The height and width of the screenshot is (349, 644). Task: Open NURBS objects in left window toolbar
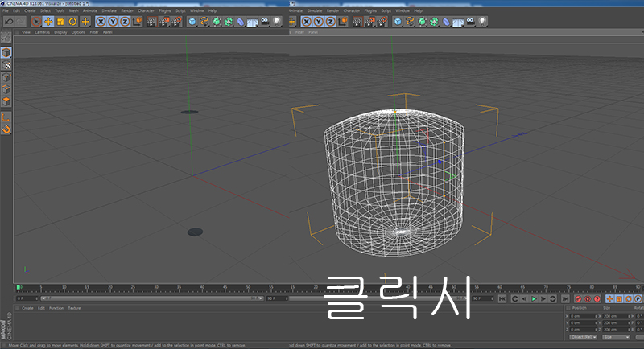(217, 22)
